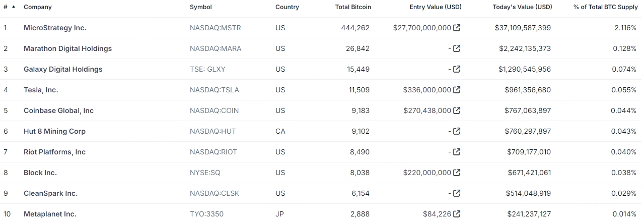Click Riot Platforms external link icon

457,152
